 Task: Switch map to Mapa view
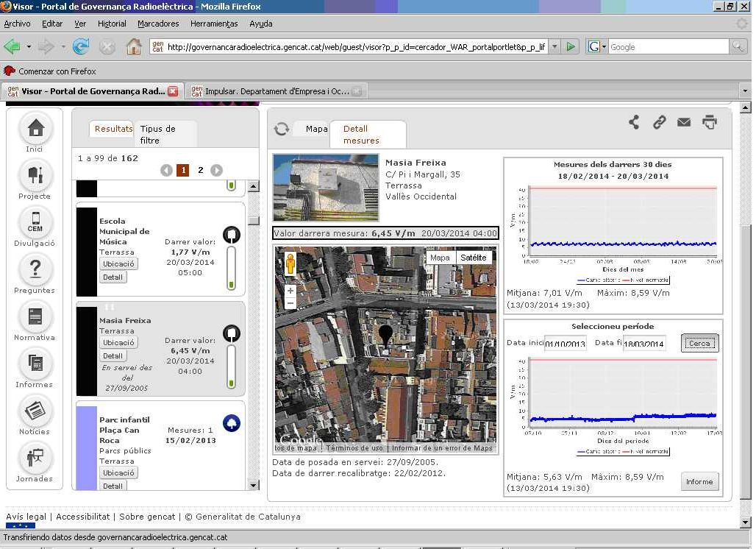pos(440,258)
